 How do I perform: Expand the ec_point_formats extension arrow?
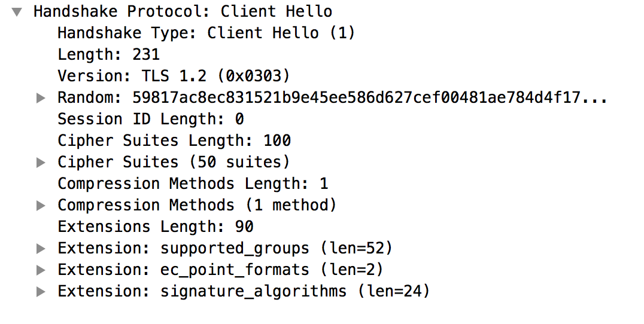coord(41,270)
